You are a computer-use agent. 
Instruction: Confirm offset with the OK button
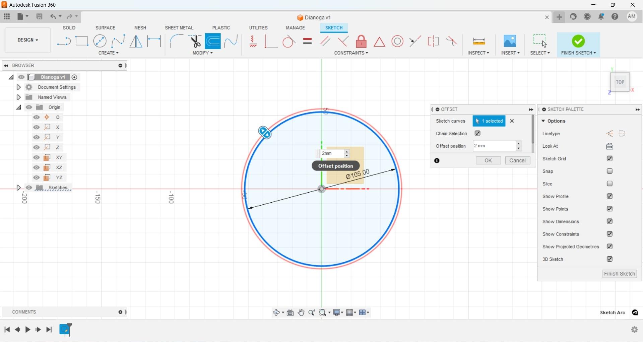coord(488,160)
